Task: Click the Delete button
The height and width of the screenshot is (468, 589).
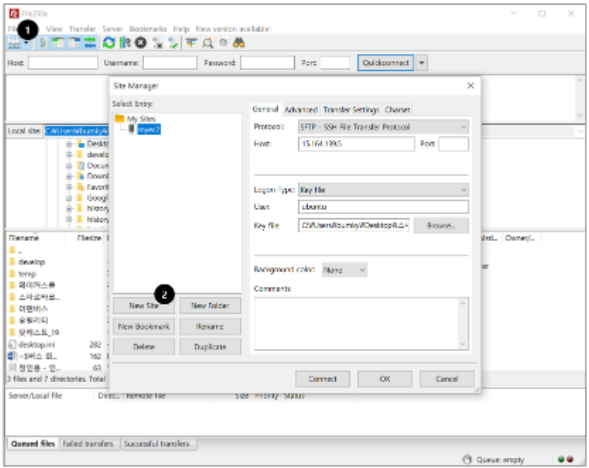Action: (x=144, y=347)
